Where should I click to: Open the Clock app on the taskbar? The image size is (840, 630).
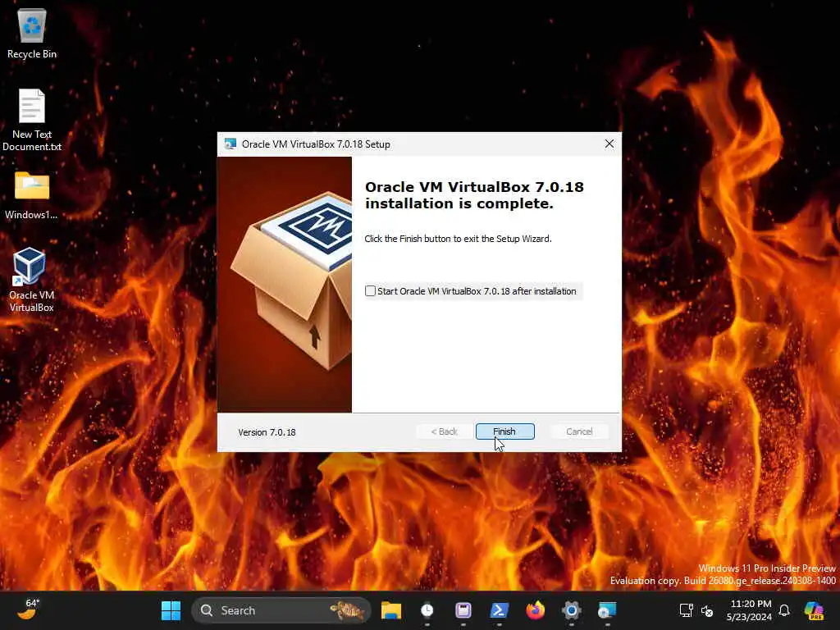click(427, 610)
